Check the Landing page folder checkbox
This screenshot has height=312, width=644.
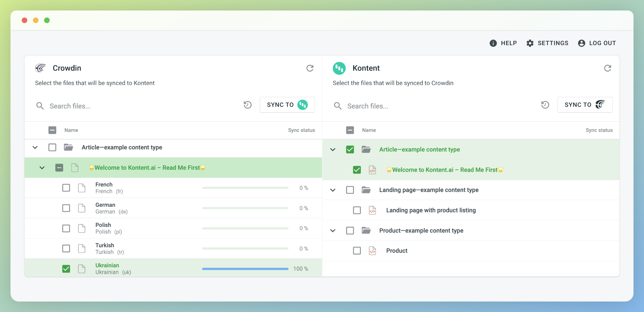350,190
